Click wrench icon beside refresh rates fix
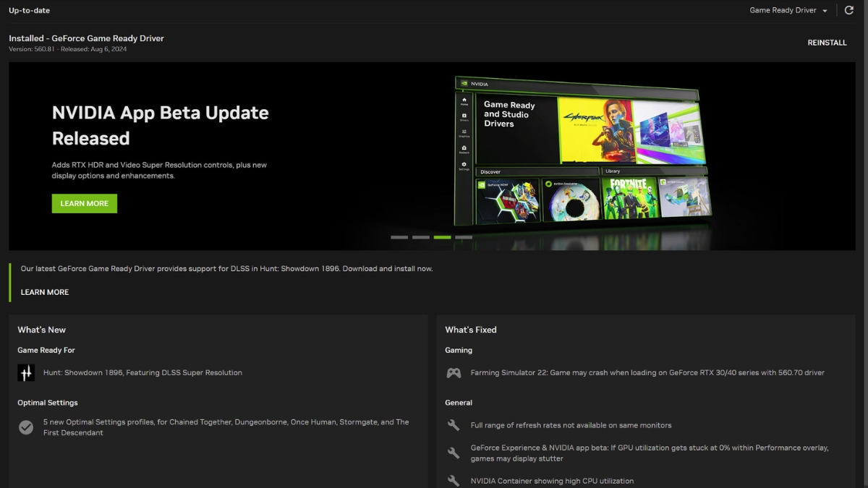This screenshot has width=868, height=488. click(x=454, y=425)
